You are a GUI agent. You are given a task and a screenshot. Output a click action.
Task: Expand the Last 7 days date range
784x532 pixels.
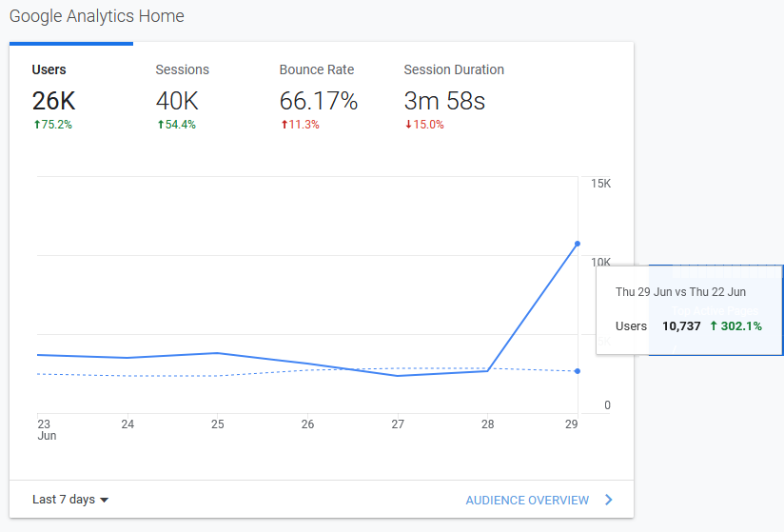pos(64,500)
